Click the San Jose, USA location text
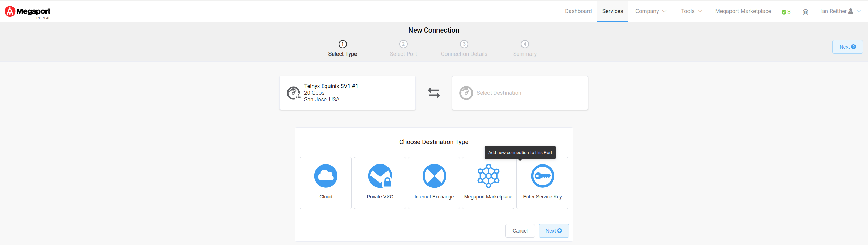 coord(322,99)
